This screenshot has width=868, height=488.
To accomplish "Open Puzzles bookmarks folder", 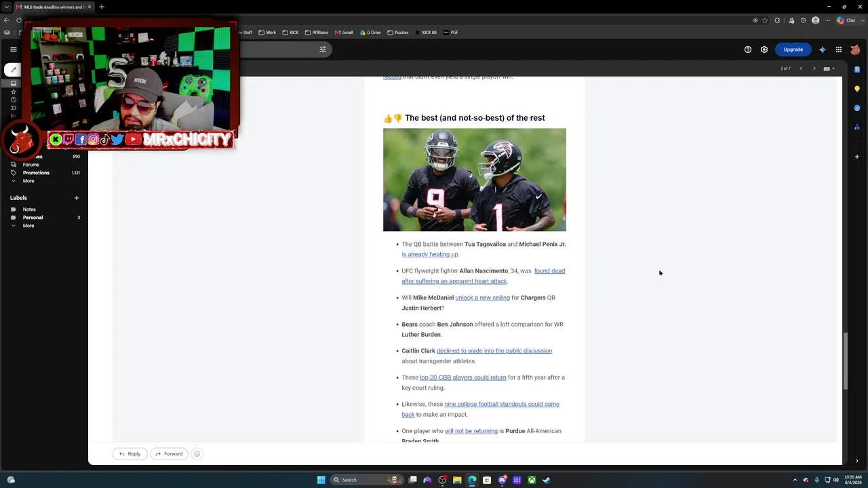I will coord(397,33).
